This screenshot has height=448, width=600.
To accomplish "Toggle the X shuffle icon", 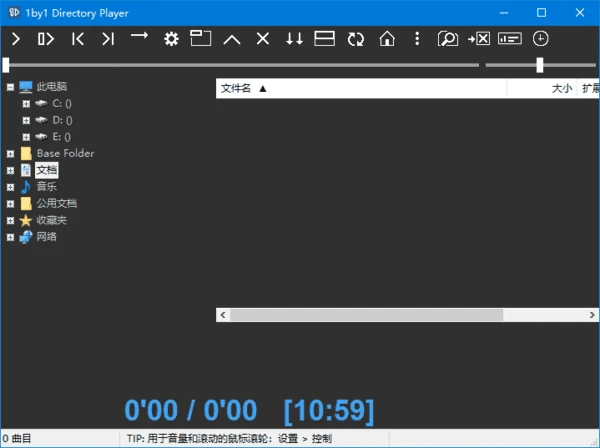I will tap(263, 39).
